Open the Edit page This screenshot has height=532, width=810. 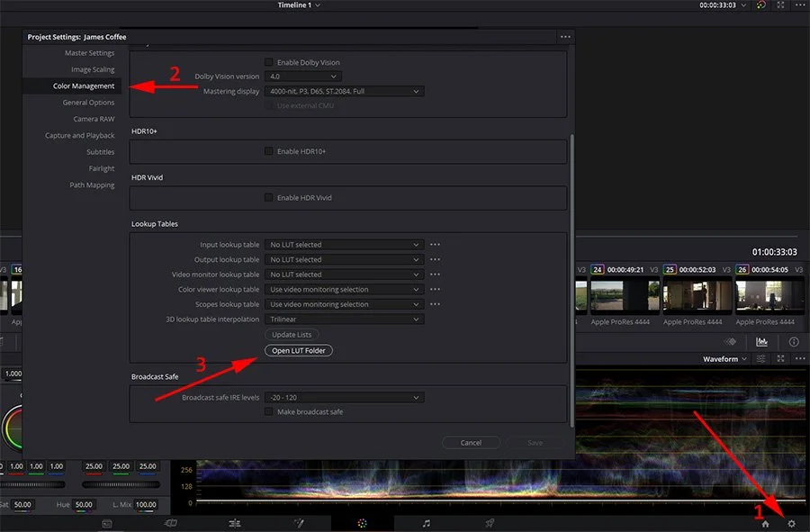click(235, 522)
